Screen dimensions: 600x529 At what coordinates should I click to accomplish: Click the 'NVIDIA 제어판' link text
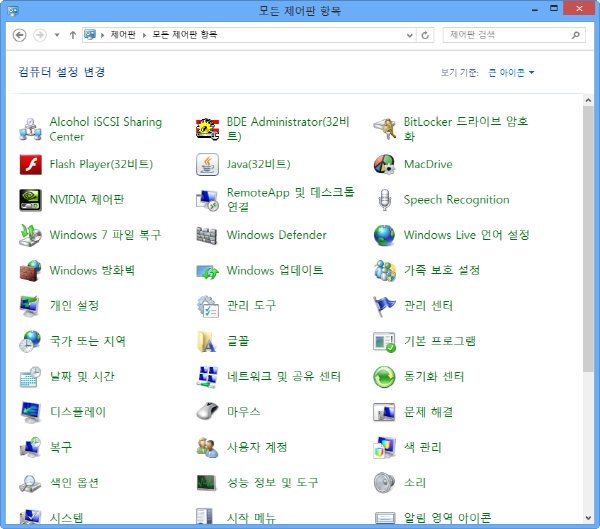pos(87,200)
